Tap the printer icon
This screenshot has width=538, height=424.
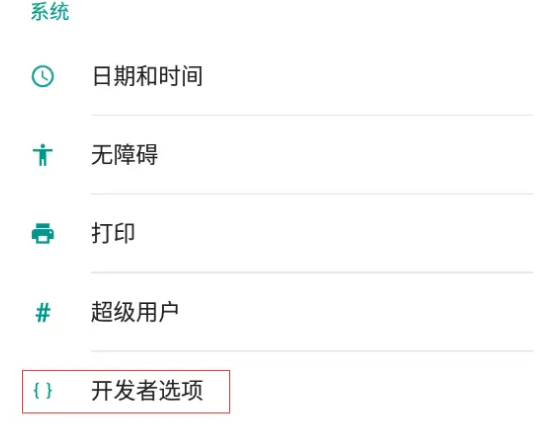coord(43,233)
